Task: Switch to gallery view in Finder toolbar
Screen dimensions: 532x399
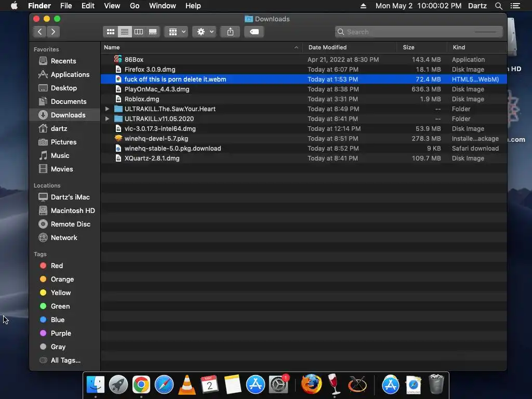Action: tap(153, 32)
